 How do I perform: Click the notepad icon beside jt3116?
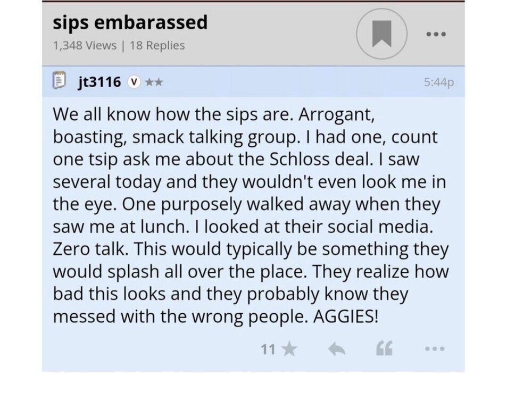click(59, 81)
